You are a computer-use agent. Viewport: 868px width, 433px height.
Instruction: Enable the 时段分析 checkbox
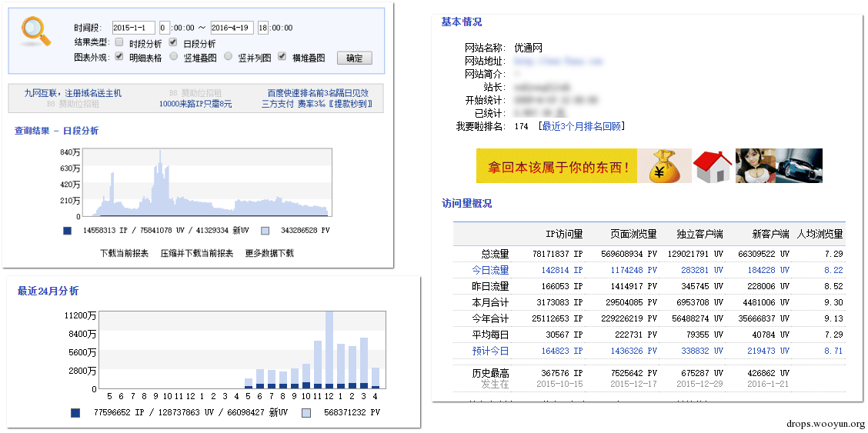(x=119, y=42)
